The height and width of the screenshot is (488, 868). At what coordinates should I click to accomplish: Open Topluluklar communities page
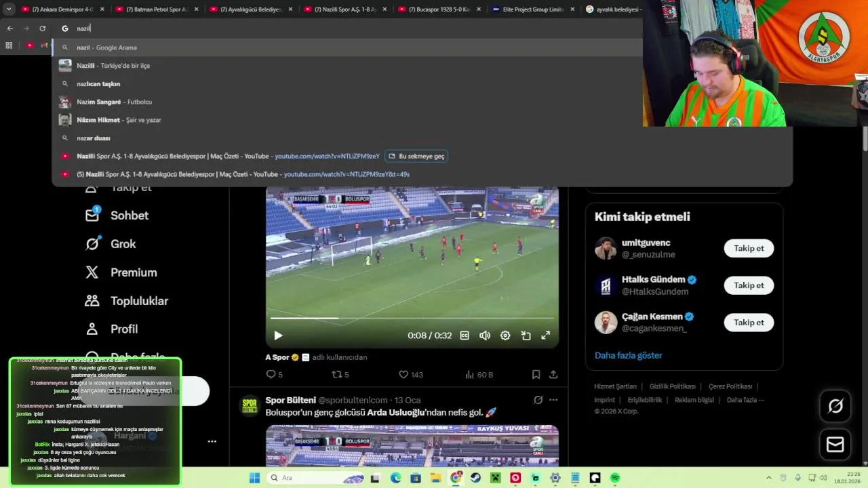click(x=127, y=301)
